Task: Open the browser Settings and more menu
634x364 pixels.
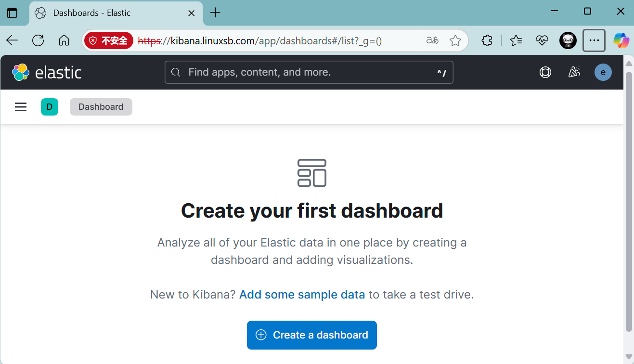Action: [x=594, y=40]
